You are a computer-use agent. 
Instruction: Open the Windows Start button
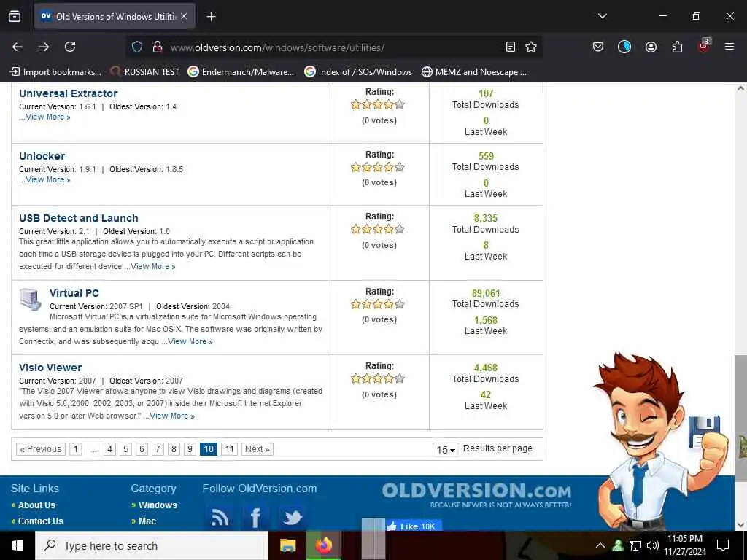[18, 545]
